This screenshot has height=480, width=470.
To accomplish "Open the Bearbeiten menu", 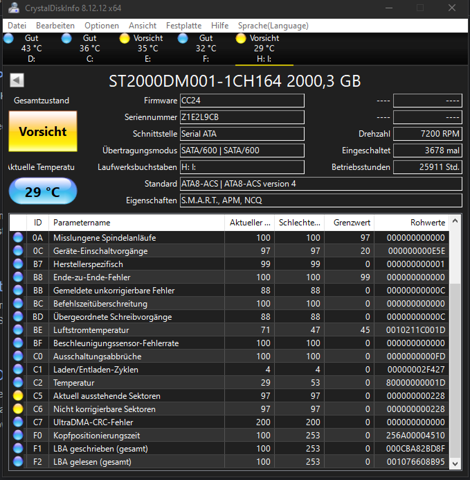I will (x=55, y=26).
